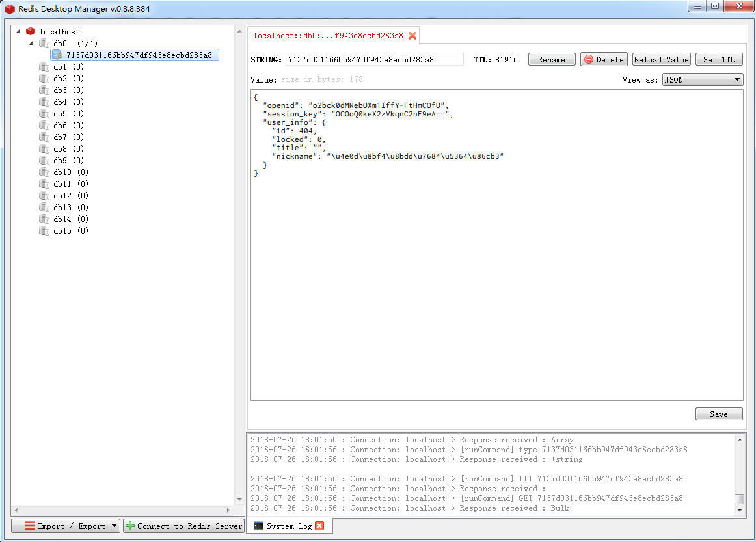Screen dimensions: 756x542
Task: Click the tree panel scroll up arrow
Action: click(x=239, y=31)
